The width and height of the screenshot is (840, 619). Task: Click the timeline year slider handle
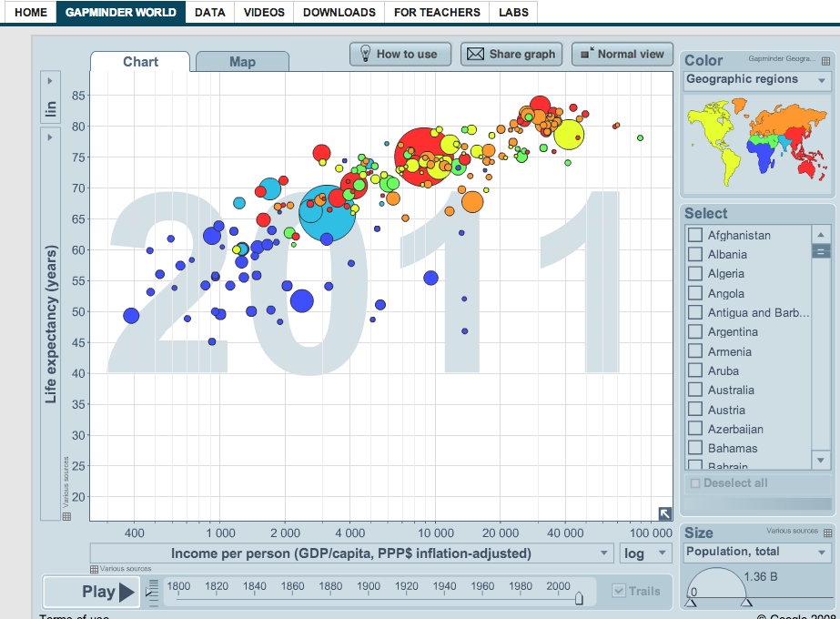(x=579, y=598)
